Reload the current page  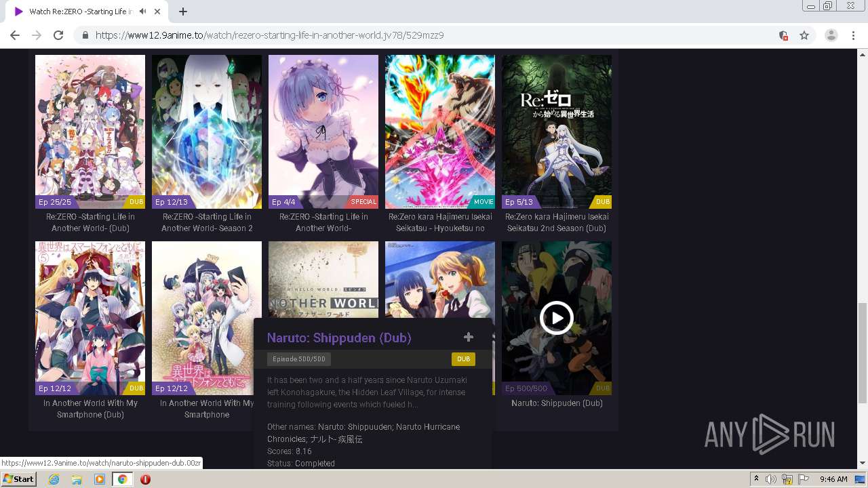[58, 35]
